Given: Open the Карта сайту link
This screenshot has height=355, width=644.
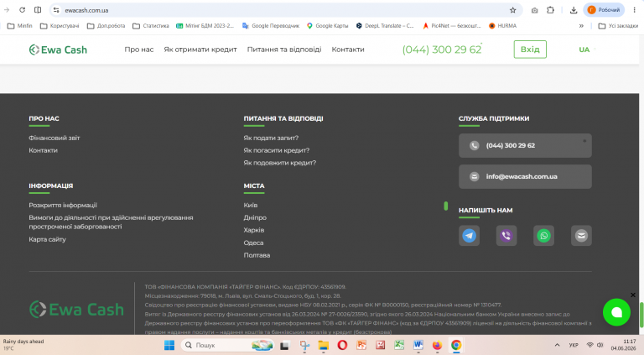Looking at the screenshot, I should click(x=47, y=239).
